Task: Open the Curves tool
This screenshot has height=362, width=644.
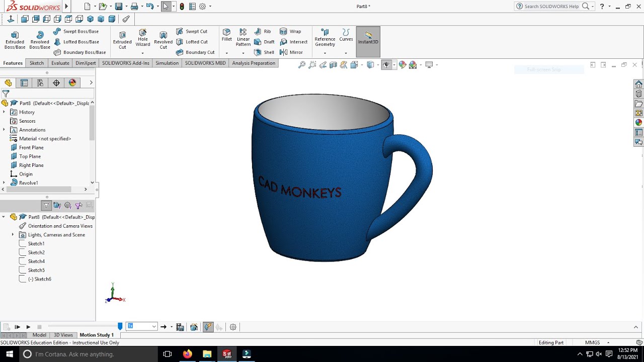Action: coord(346,35)
